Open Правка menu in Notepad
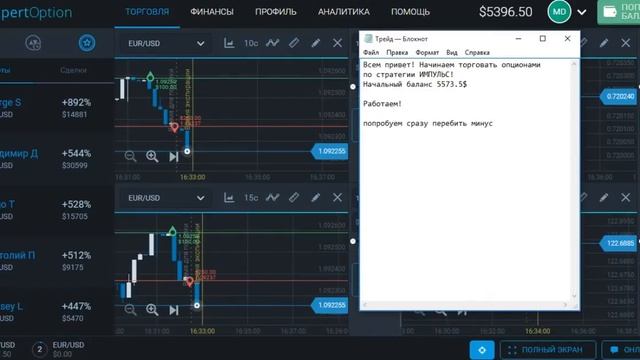Viewport: 640px width, 360px height. tap(397, 52)
